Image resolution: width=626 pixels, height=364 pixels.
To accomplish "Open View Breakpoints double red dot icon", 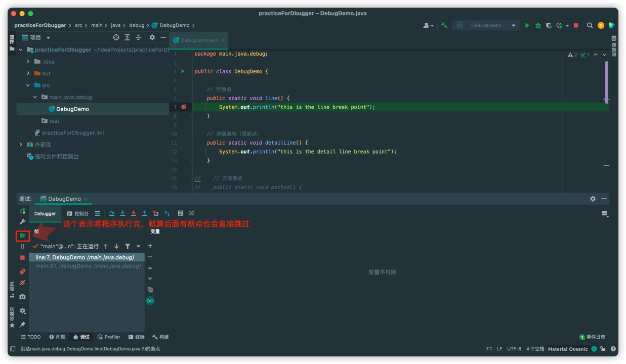I will point(22,271).
